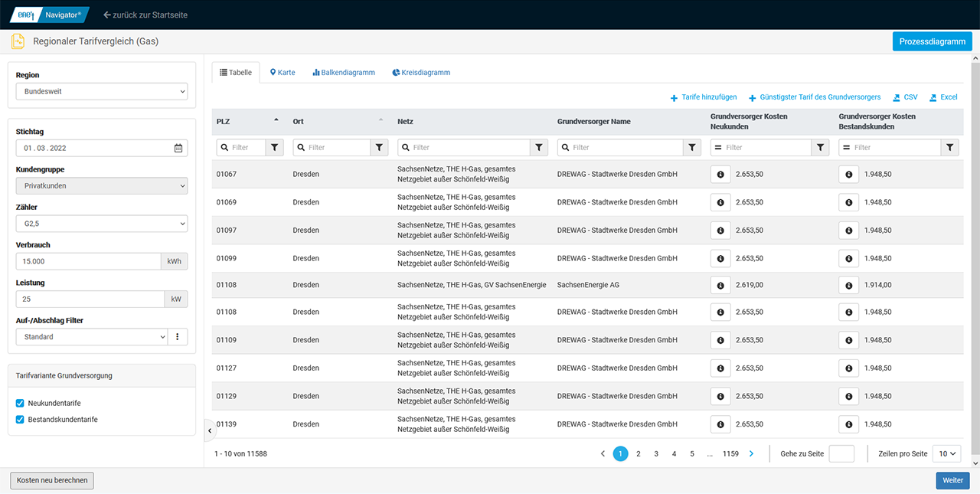Viewport: 980px width, 494px height.
Task: Open the Zeilen pro Seite dropdown
Action: point(948,454)
